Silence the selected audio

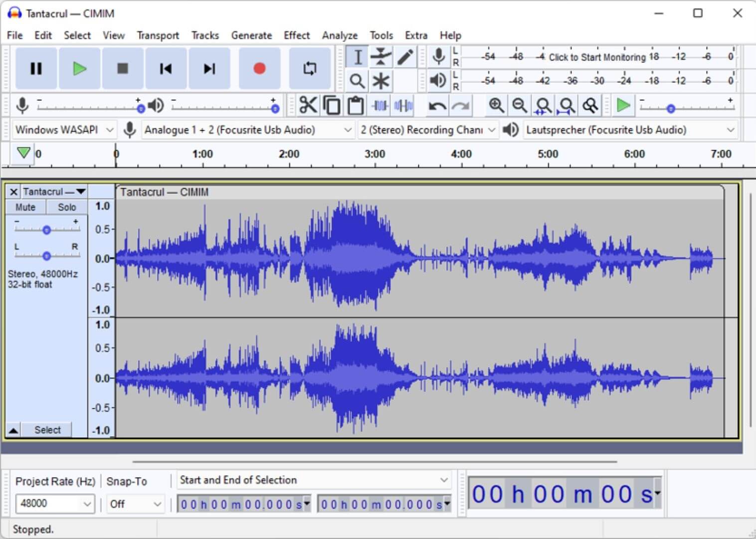[403, 105]
